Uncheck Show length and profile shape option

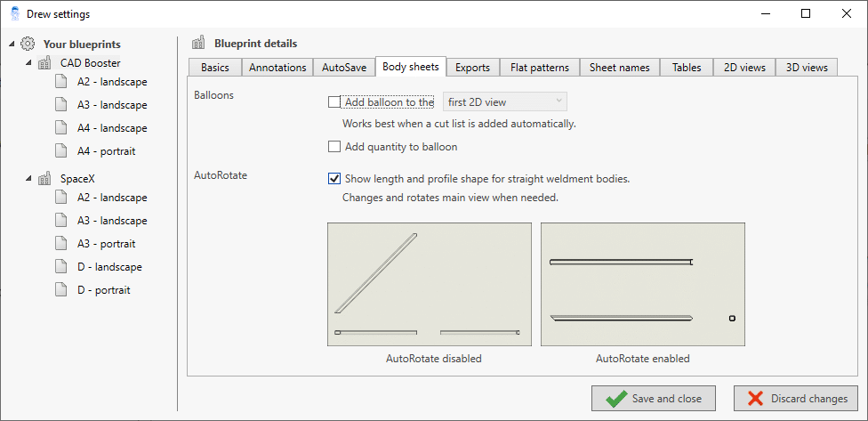coord(334,179)
